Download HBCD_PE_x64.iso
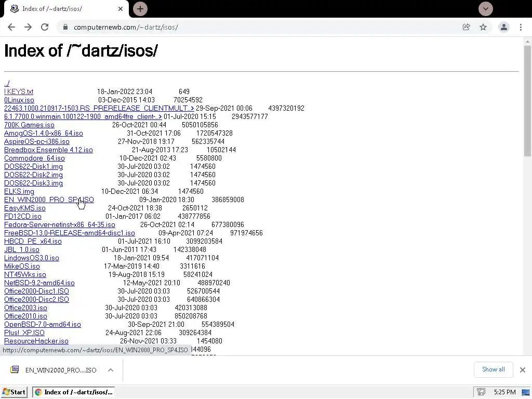The width and height of the screenshot is (532, 399). click(33, 241)
